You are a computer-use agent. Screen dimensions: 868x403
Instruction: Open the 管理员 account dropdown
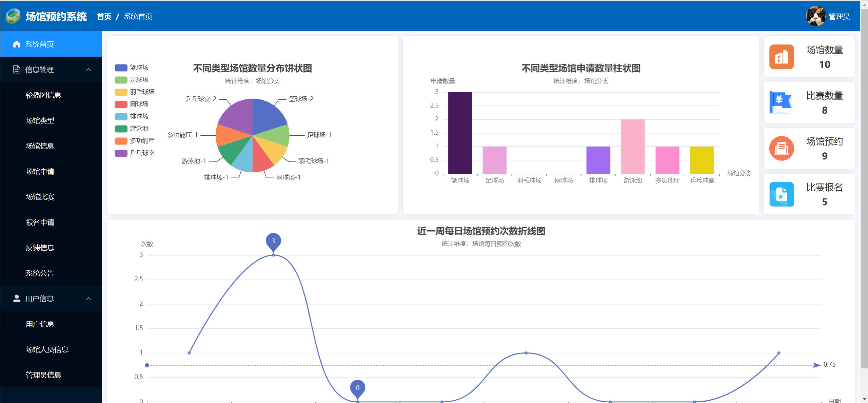coord(839,17)
